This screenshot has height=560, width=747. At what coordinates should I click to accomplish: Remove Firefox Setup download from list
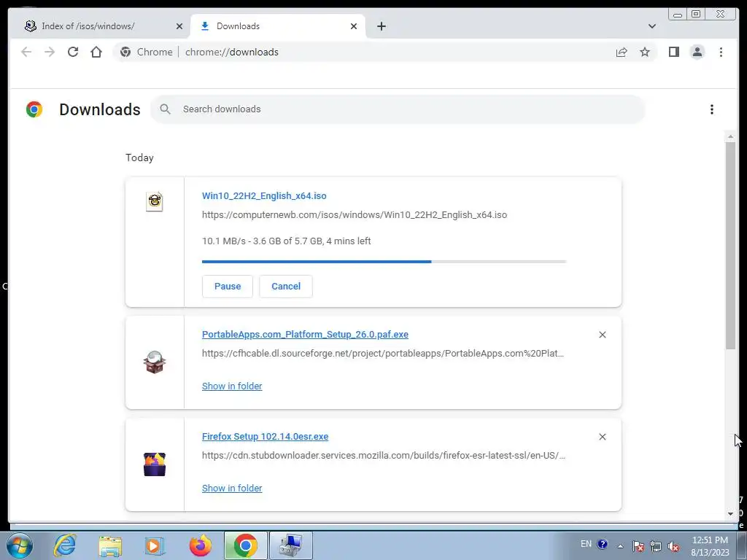[x=602, y=437]
